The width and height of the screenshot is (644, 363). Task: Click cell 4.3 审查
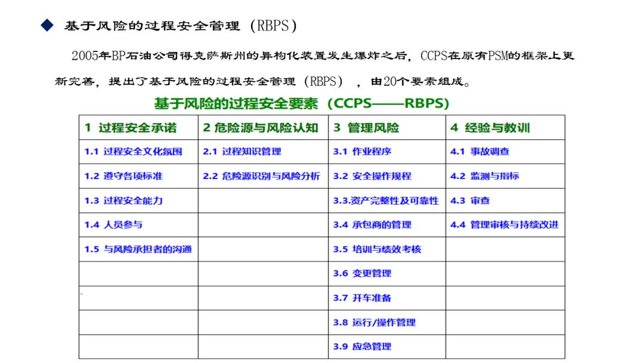pyautogui.click(x=505, y=201)
